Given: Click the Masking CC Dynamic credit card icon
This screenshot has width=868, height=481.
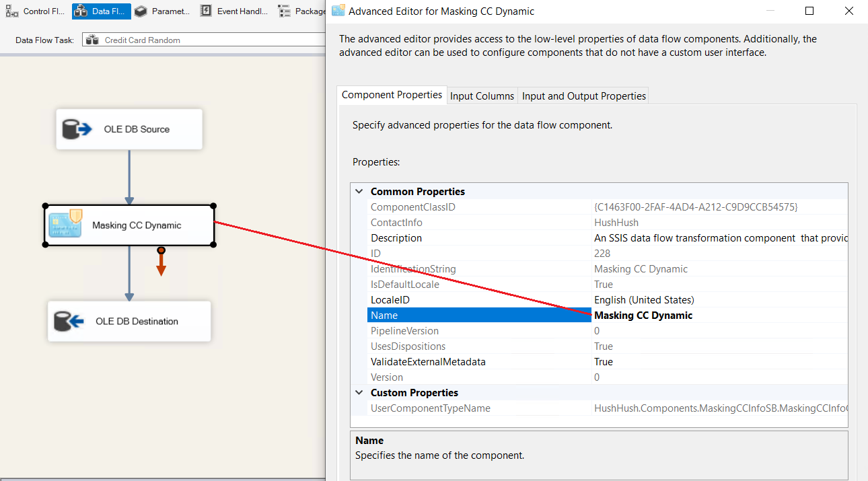Looking at the screenshot, I should 65,225.
